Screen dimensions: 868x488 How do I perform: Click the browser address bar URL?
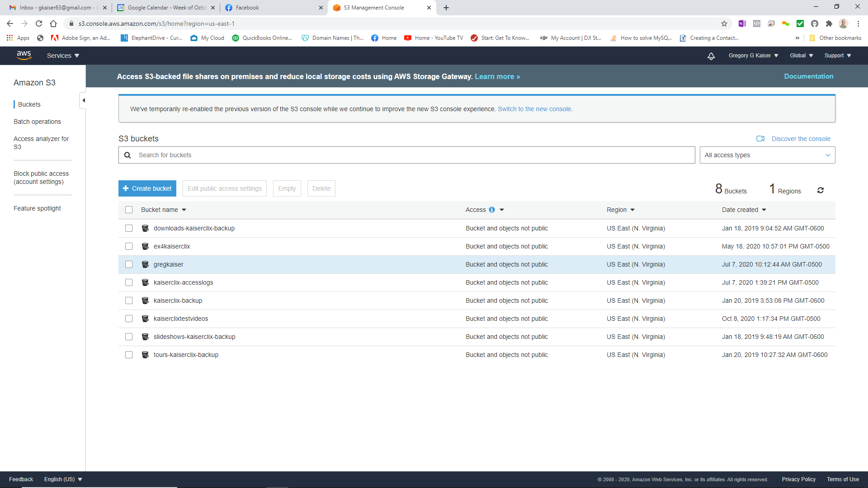tap(156, 23)
